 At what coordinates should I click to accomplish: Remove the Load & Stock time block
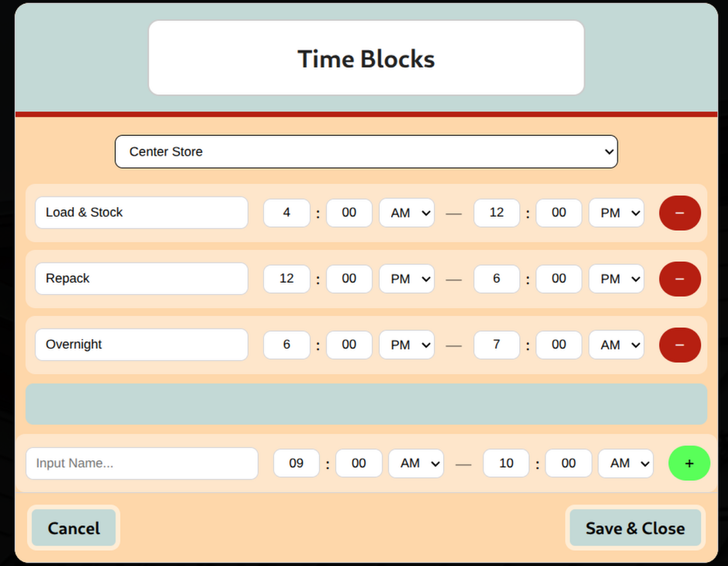(679, 213)
